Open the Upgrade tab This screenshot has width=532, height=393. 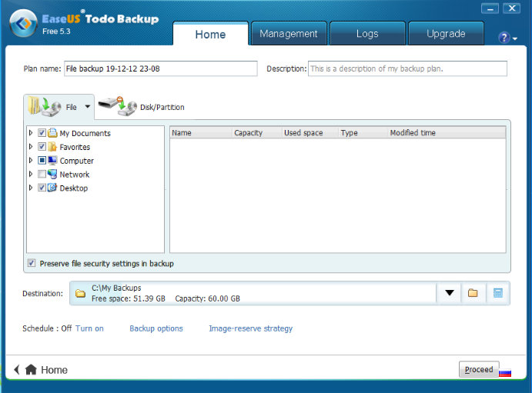pyautogui.click(x=447, y=34)
